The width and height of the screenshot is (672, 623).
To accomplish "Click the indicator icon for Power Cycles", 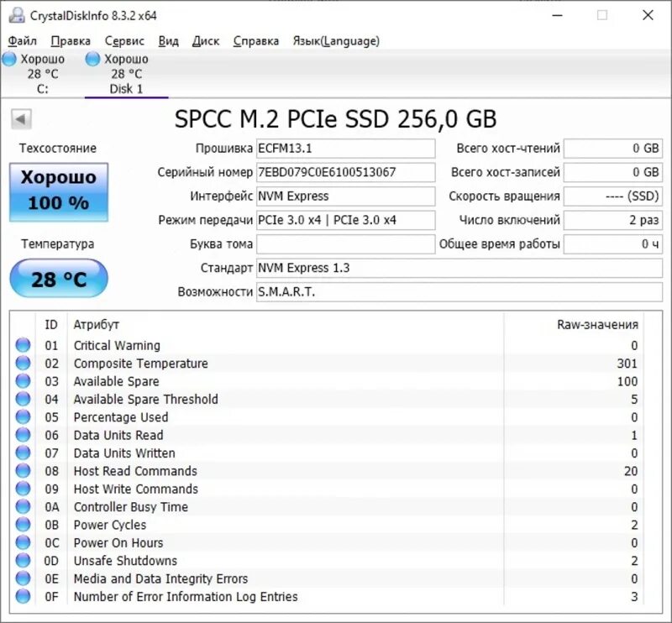I will [23, 525].
